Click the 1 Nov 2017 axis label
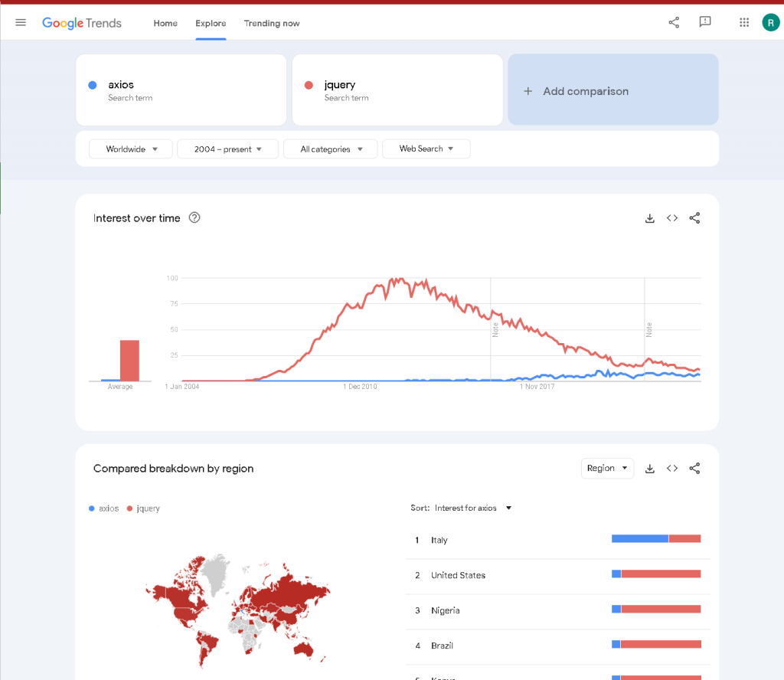784x680 pixels. [537, 387]
